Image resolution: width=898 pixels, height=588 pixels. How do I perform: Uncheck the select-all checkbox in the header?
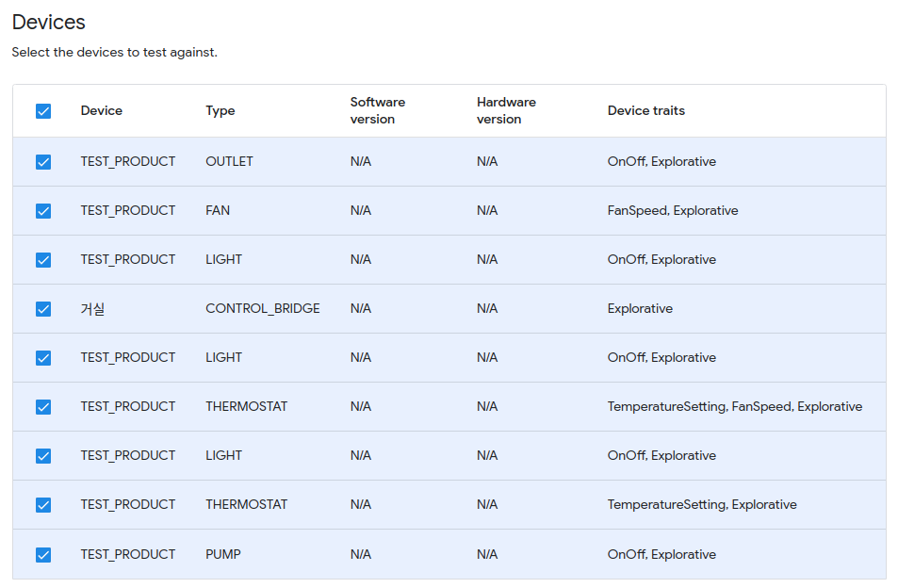(43, 110)
